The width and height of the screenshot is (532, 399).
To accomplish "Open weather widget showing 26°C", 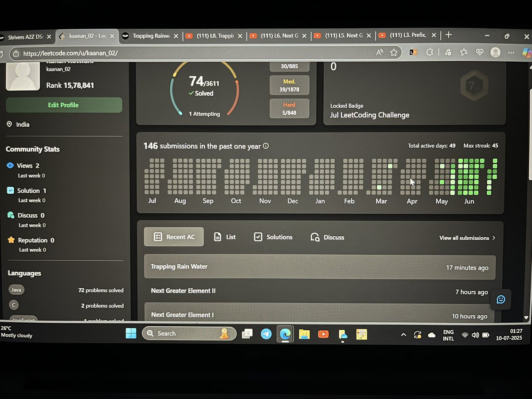I will click(16, 332).
